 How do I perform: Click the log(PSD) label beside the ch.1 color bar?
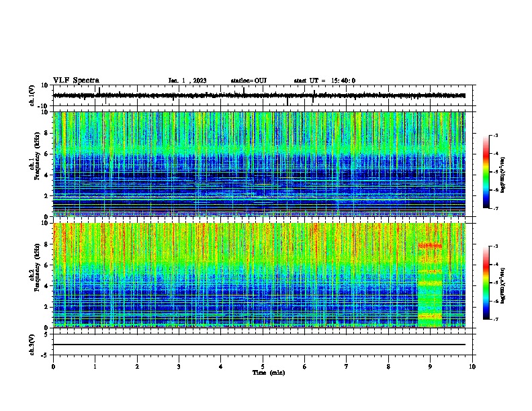[503, 175]
